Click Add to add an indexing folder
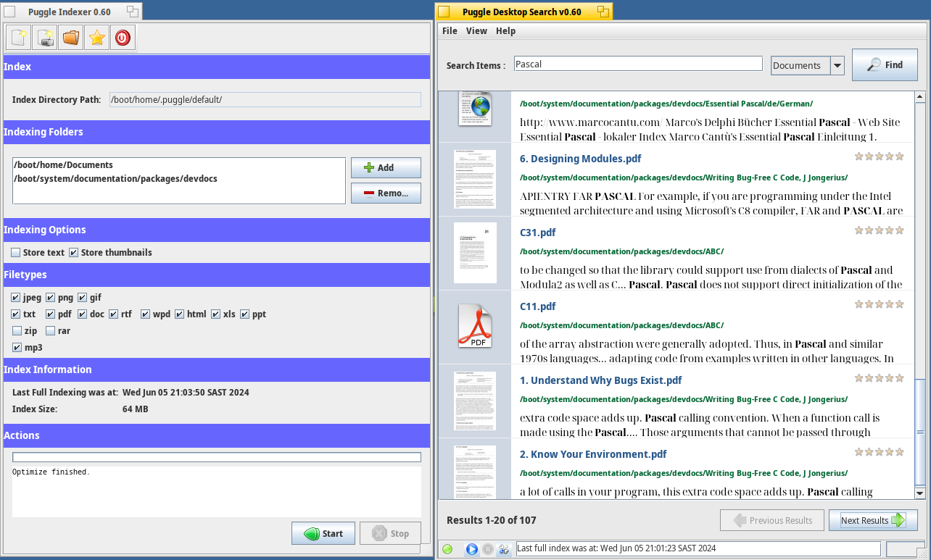 (x=386, y=167)
